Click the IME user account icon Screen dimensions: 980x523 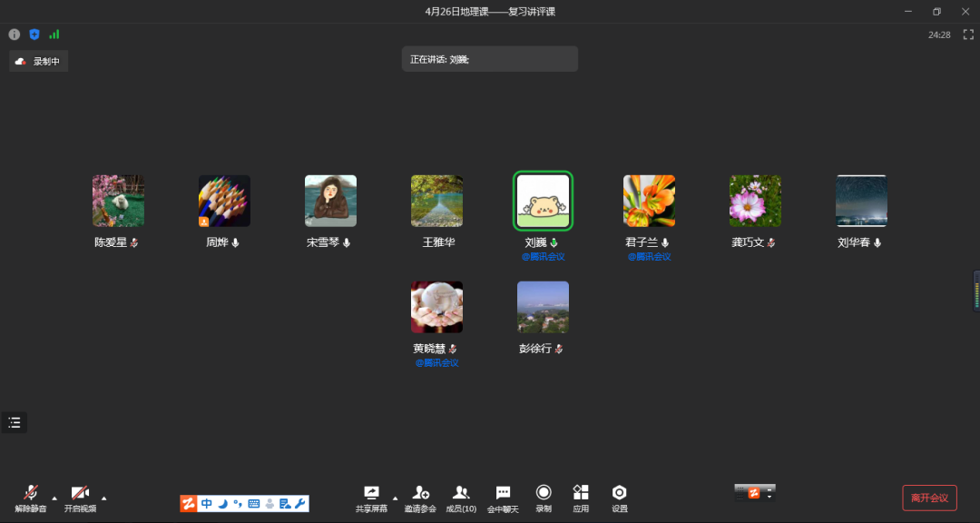pyautogui.click(x=269, y=504)
